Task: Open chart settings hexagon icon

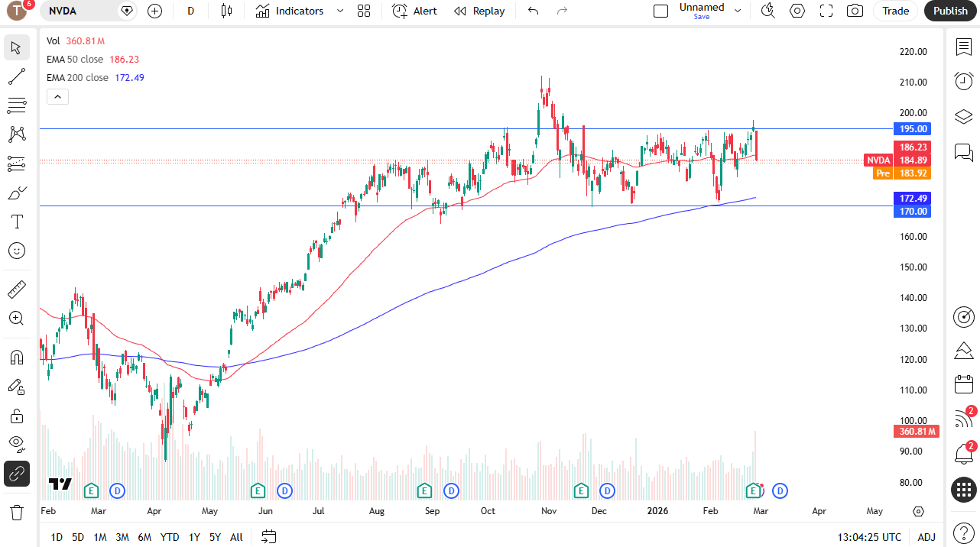Action: coord(797,11)
